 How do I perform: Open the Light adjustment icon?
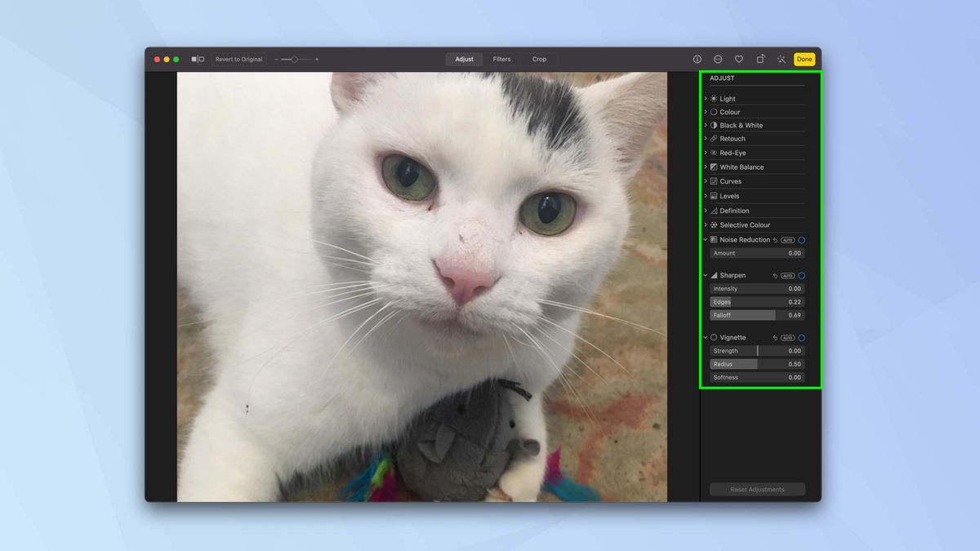point(712,98)
